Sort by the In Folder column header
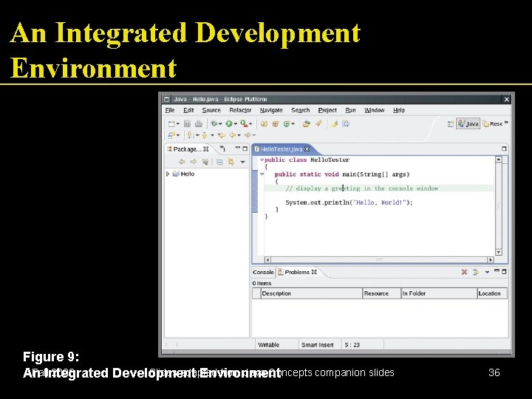Image resolution: width=532 pixels, height=399 pixels. 439,293
